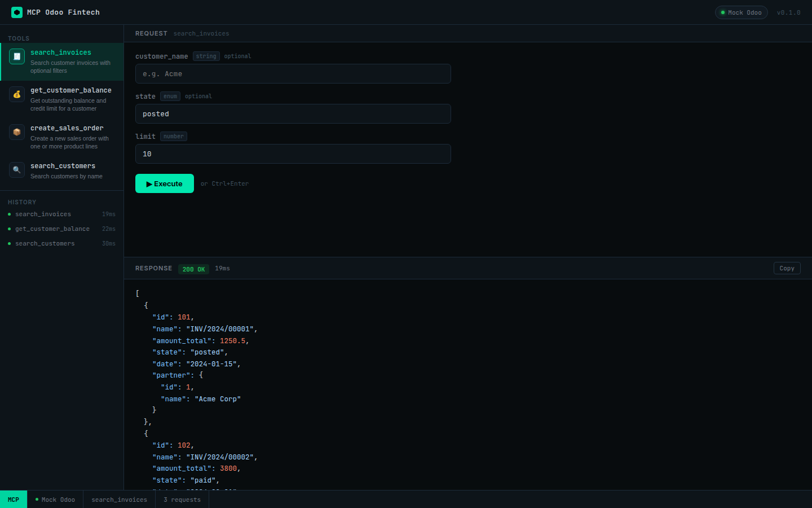
Task: Click the 200 OK status badge
Action: [x=193, y=269]
